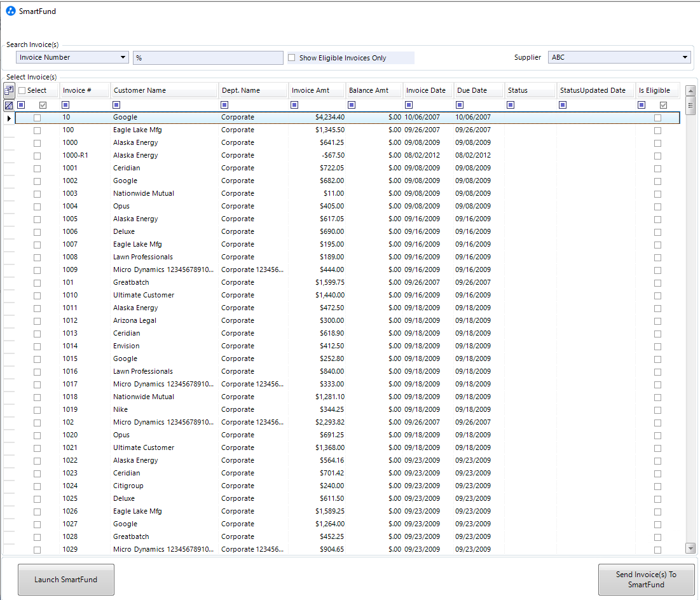Click the Launch SmartFund button

66,580
